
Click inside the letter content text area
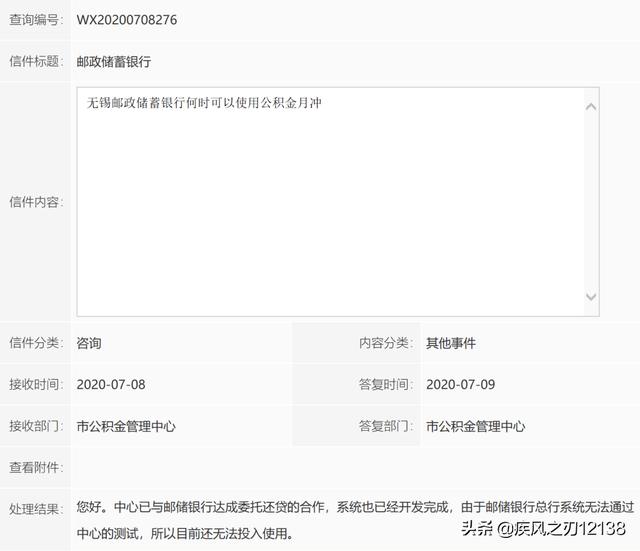click(x=338, y=202)
